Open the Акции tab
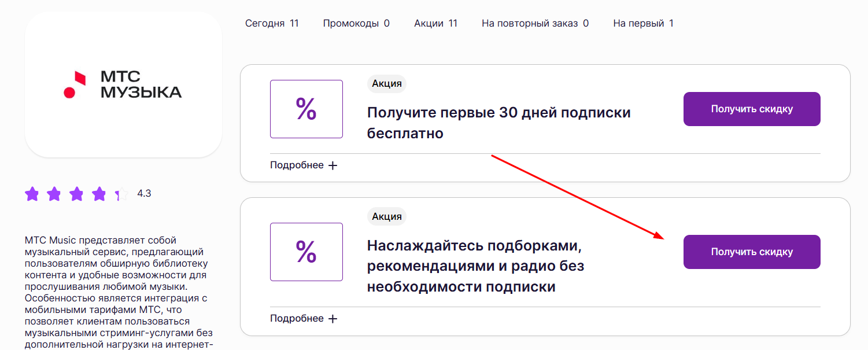 pyautogui.click(x=436, y=23)
